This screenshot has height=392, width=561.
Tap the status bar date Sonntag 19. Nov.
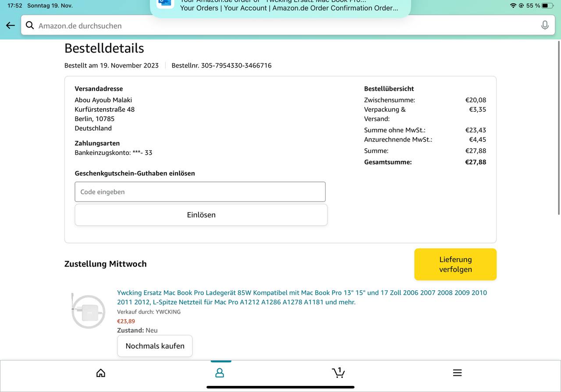(x=50, y=6)
